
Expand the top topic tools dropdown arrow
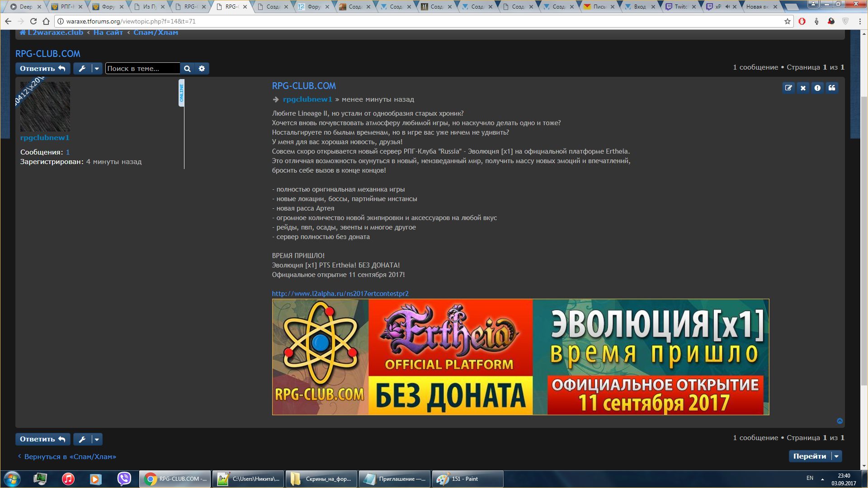(x=97, y=69)
